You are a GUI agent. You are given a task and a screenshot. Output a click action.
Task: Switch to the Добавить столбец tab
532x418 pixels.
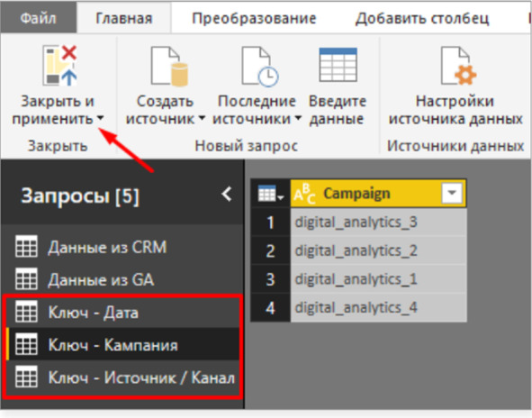point(422,18)
